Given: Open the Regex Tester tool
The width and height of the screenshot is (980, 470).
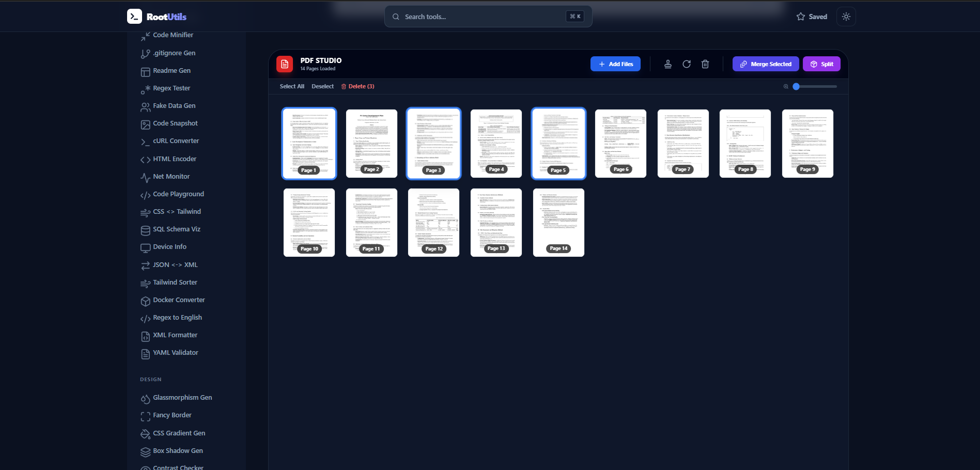Looking at the screenshot, I should [172, 88].
